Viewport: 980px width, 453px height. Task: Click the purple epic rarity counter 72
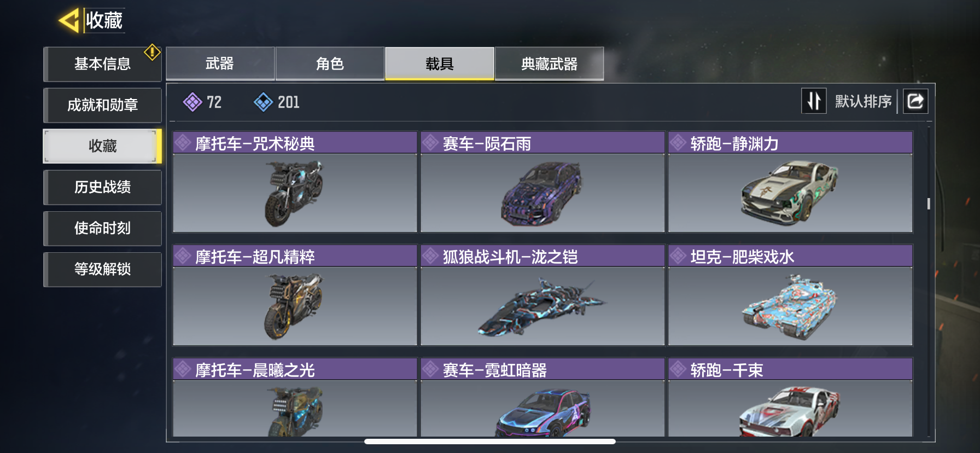point(202,102)
